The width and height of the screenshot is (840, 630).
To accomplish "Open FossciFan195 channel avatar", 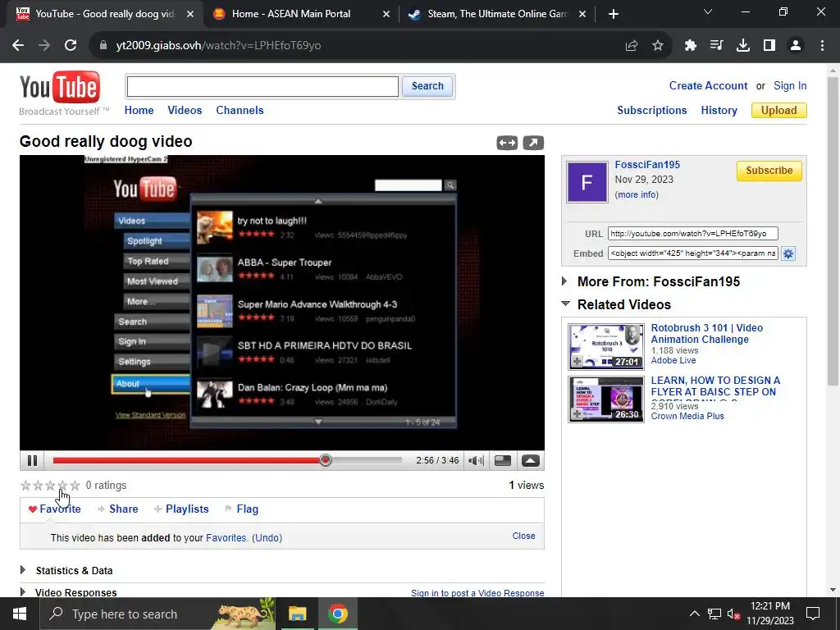I will pyautogui.click(x=587, y=182).
